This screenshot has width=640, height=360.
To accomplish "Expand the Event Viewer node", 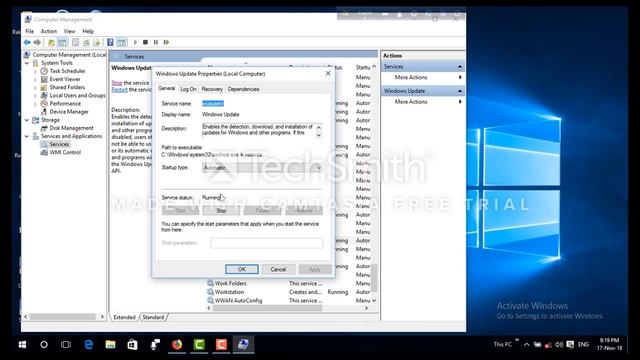I will 36,79.
